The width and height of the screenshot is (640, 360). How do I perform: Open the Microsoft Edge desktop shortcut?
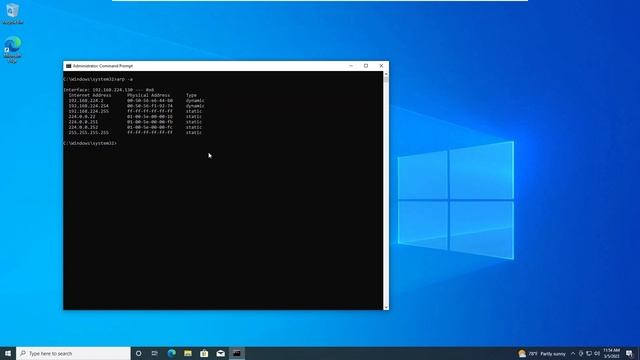tap(13, 50)
